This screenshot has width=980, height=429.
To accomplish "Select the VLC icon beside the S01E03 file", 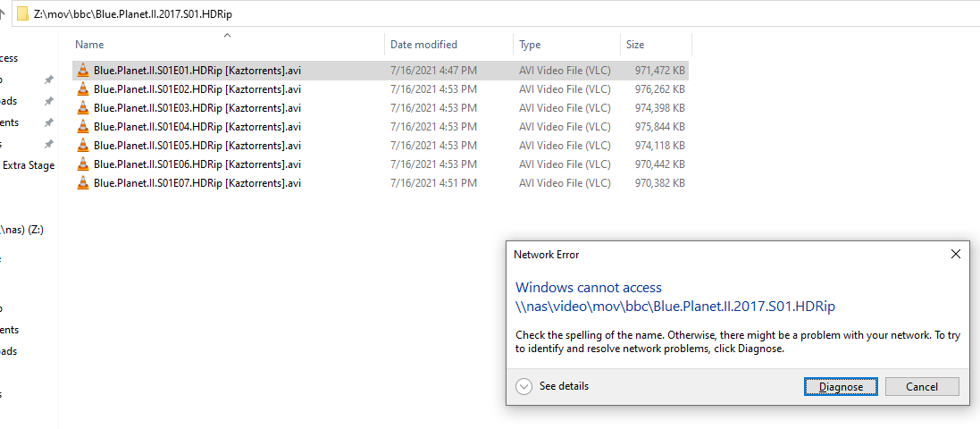I will (83, 108).
